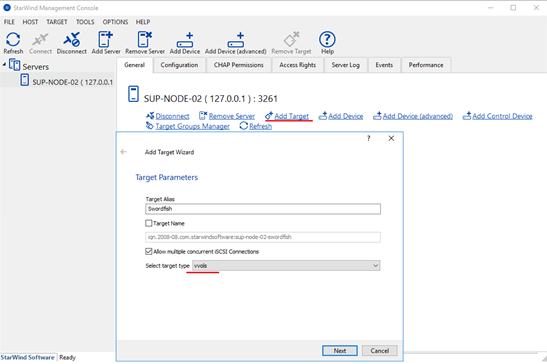Click into the Target Alias field
The height and width of the screenshot is (364, 547).
263,209
